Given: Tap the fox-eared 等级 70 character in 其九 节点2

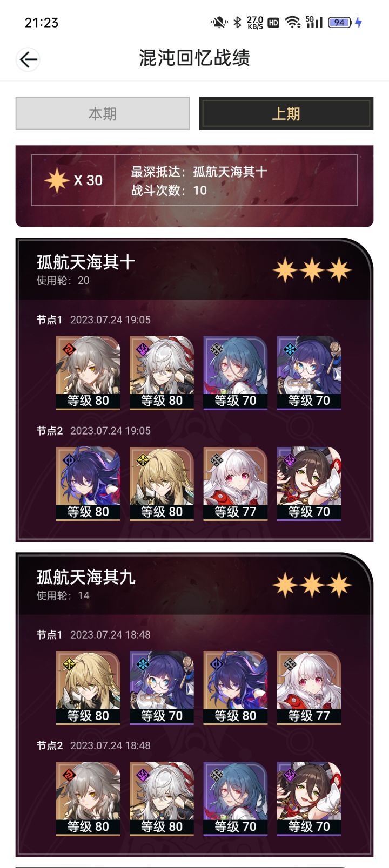Looking at the screenshot, I should 308,799.
